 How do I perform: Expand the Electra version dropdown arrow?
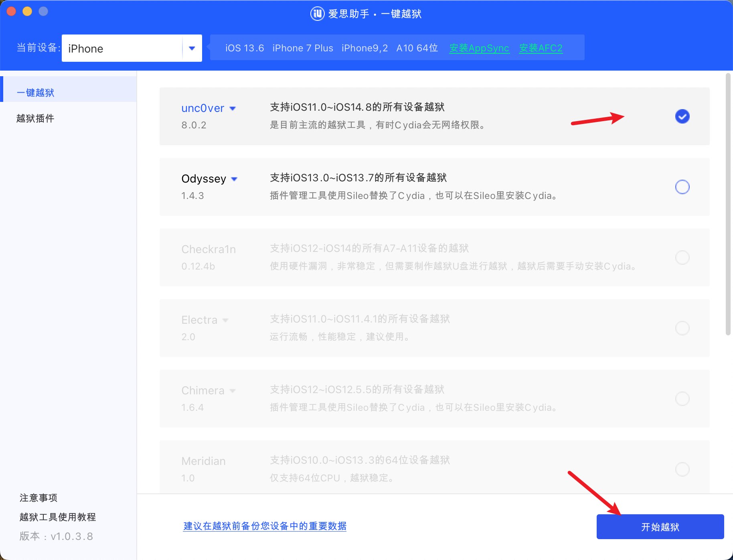point(225,320)
